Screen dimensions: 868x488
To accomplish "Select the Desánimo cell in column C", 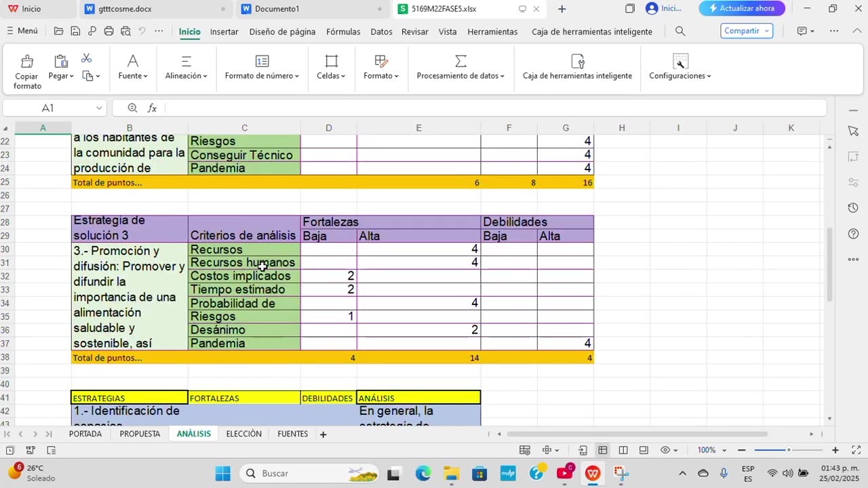I will coord(244,330).
